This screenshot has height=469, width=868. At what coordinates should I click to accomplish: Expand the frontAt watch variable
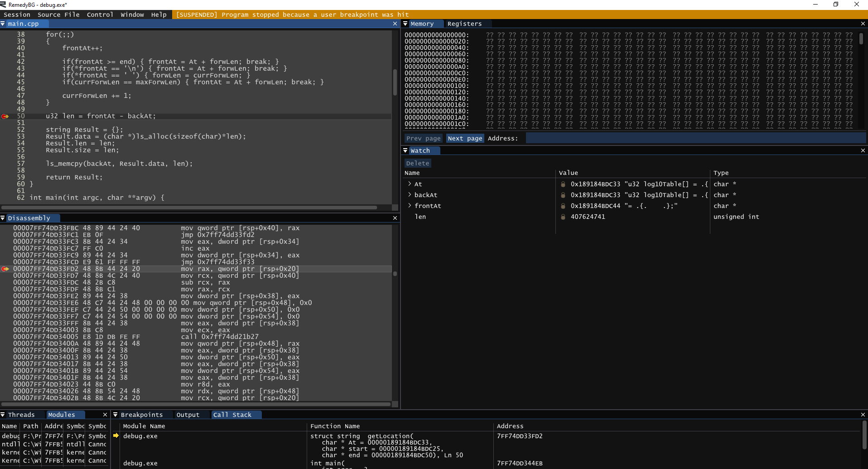[x=410, y=206]
